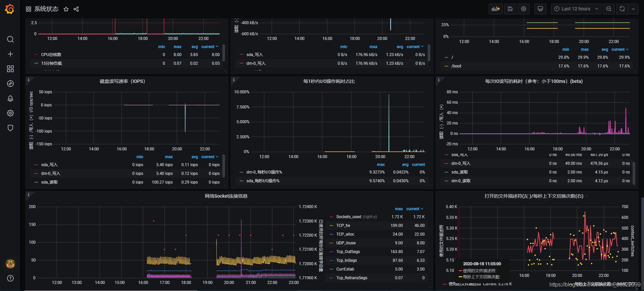The width and height of the screenshot is (644, 291).
Task: Expand 打开的文件描述符 title chevron
Action: (587, 196)
